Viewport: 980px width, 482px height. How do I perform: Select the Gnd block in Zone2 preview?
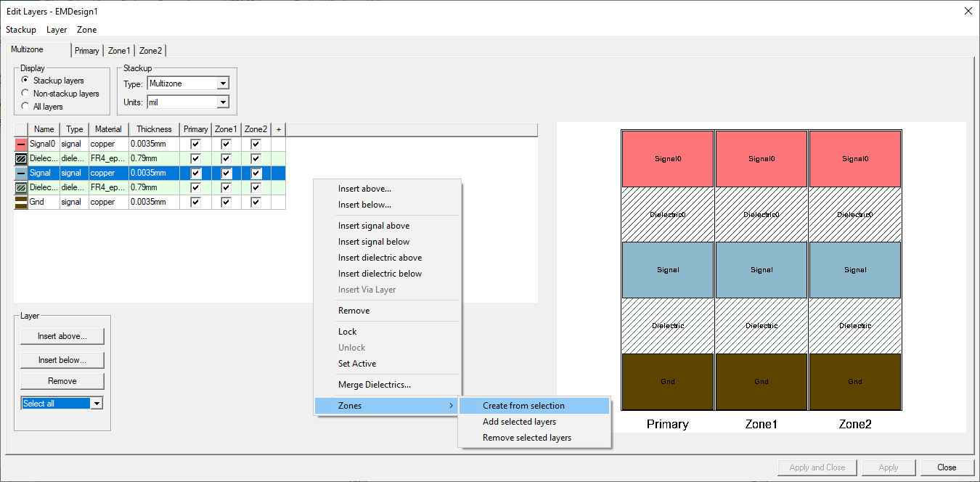854,381
